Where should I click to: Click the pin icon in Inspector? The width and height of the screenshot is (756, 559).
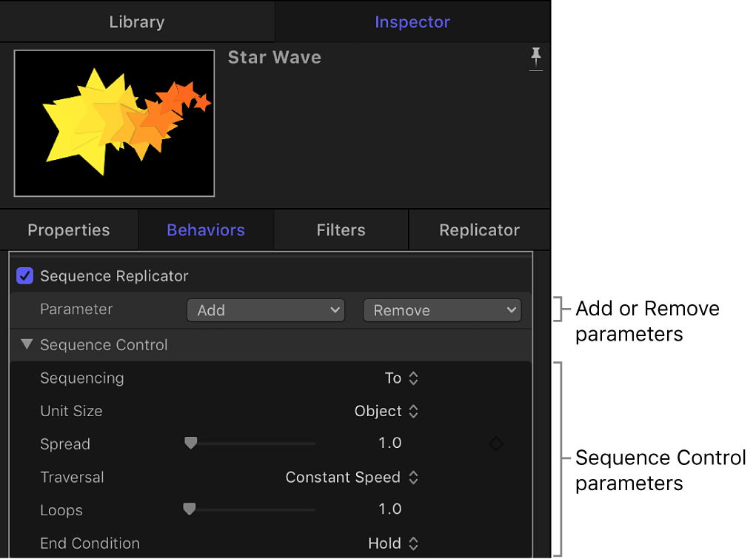point(536,58)
